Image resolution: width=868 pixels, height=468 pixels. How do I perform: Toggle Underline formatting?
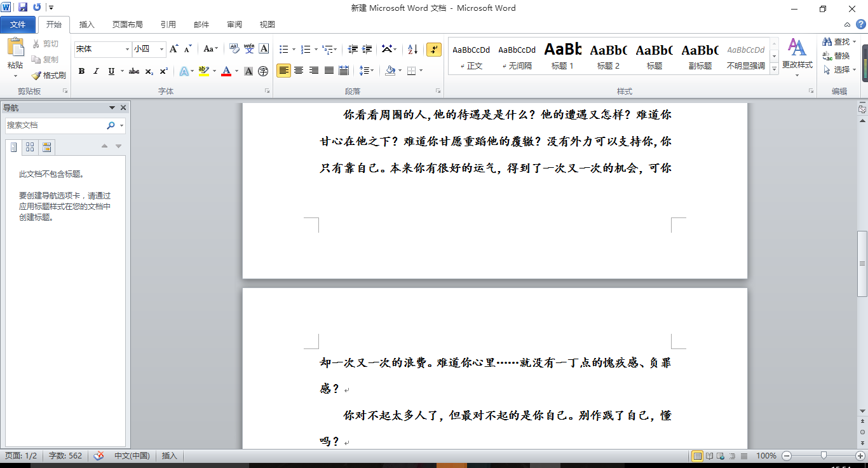tap(112, 71)
